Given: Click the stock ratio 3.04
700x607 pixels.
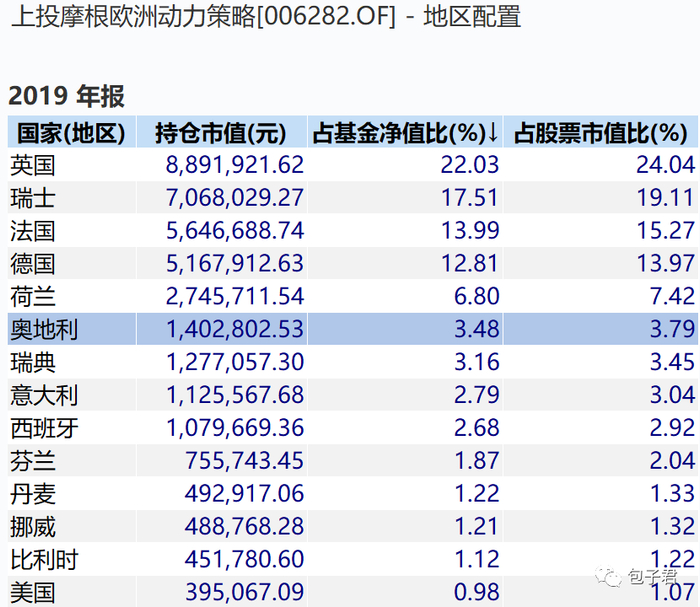Looking at the screenshot, I should [x=672, y=395].
